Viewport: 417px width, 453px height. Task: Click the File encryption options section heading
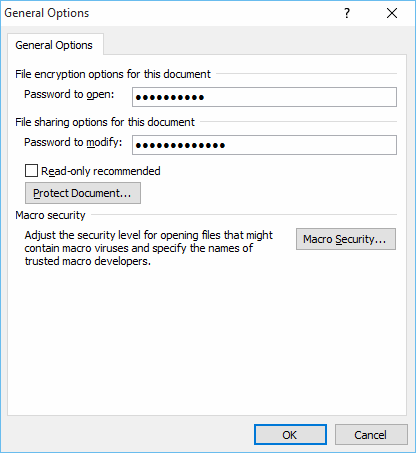pyautogui.click(x=113, y=74)
